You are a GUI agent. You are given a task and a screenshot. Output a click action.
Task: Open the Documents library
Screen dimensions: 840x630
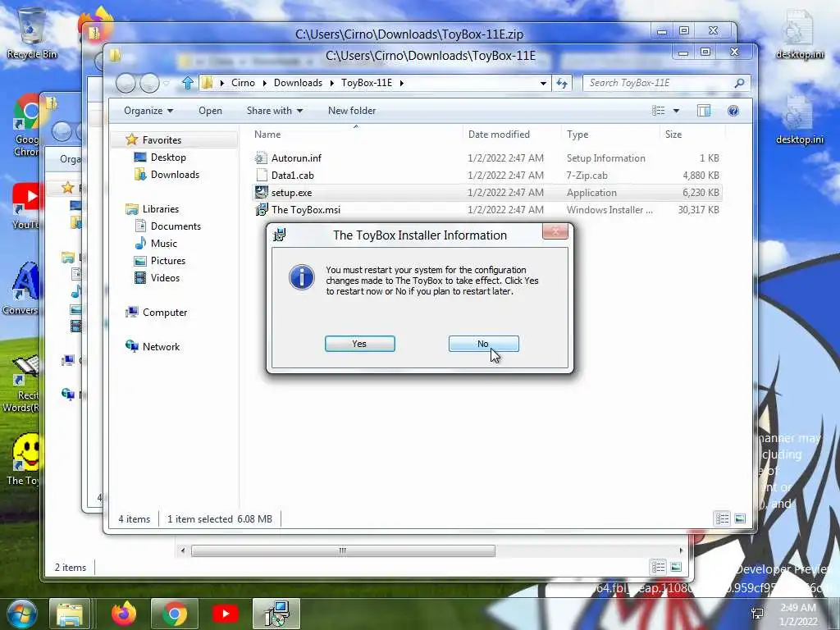tap(176, 226)
